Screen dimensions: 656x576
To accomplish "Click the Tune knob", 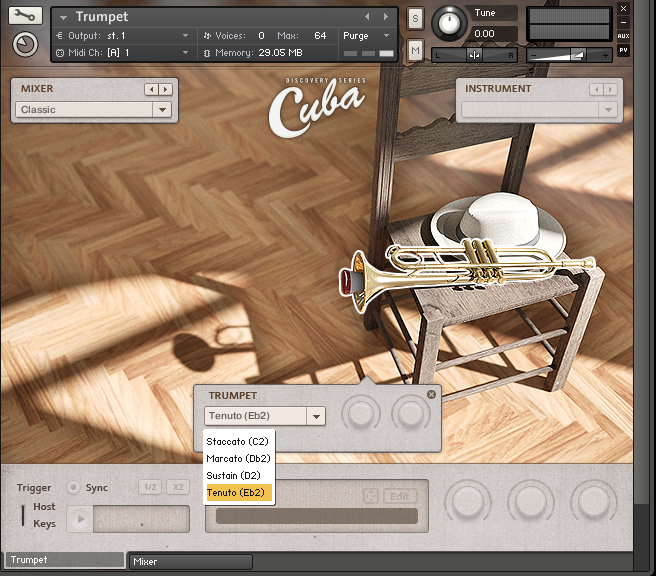I will pos(449,23).
